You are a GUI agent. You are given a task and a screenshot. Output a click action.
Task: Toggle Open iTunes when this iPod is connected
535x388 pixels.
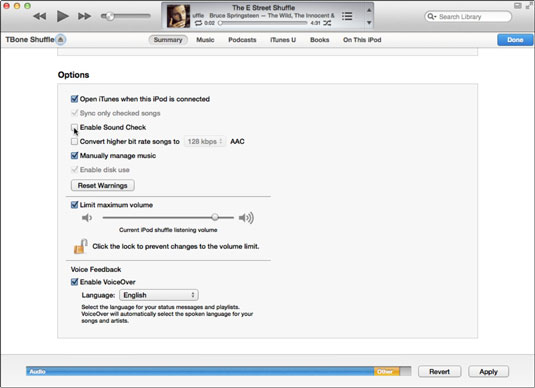(74, 99)
